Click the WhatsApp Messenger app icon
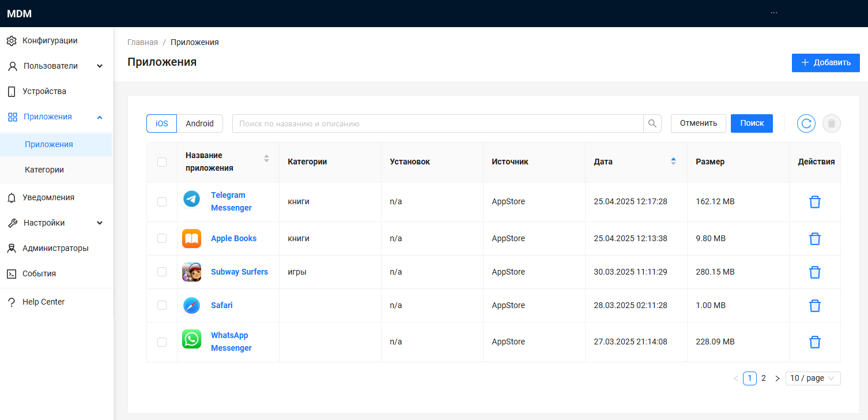The width and height of the screenshot is (868, 420). (191, 339)
